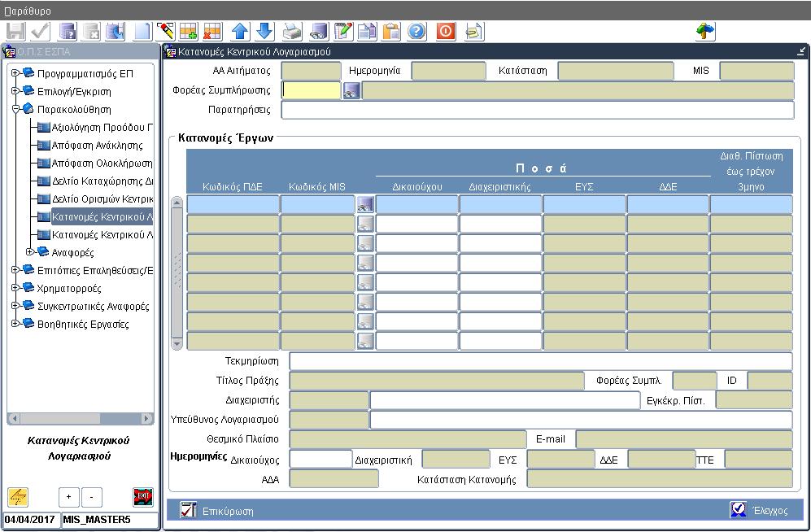
Task: Click the blue up arrow icon
Action: [240, 32]
